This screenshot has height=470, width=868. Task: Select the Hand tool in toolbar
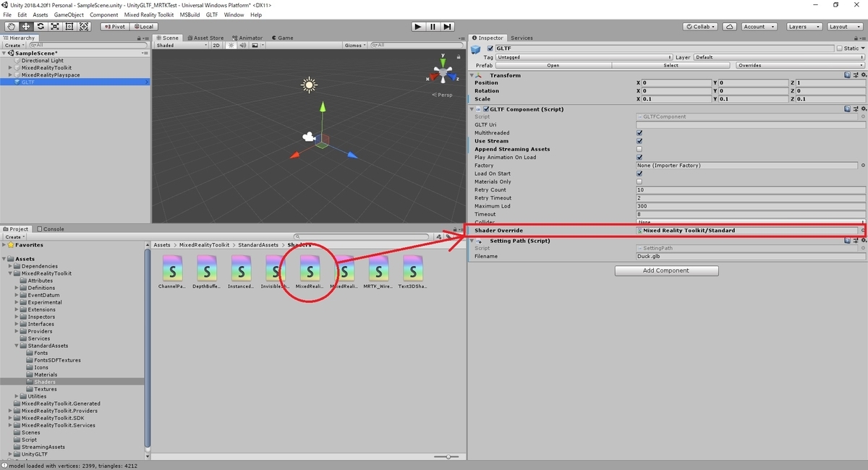coord(11,27)
